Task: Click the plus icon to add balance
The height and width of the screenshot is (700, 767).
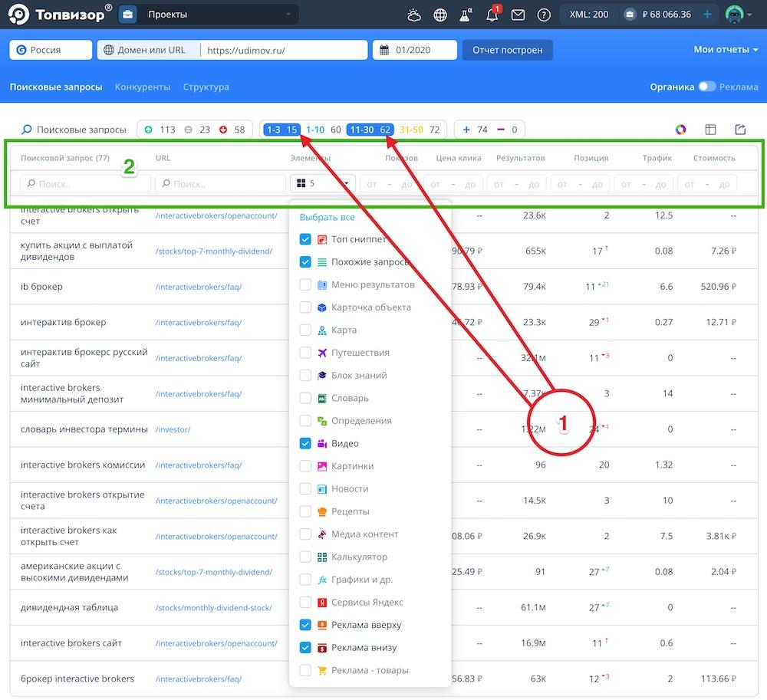Action: pos(706,15)
